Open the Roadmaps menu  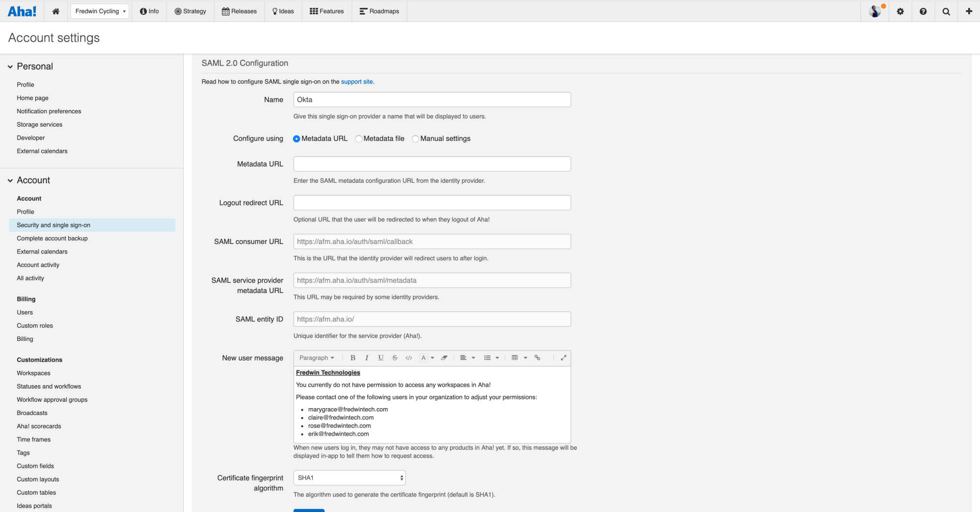[x=379, y=11]
